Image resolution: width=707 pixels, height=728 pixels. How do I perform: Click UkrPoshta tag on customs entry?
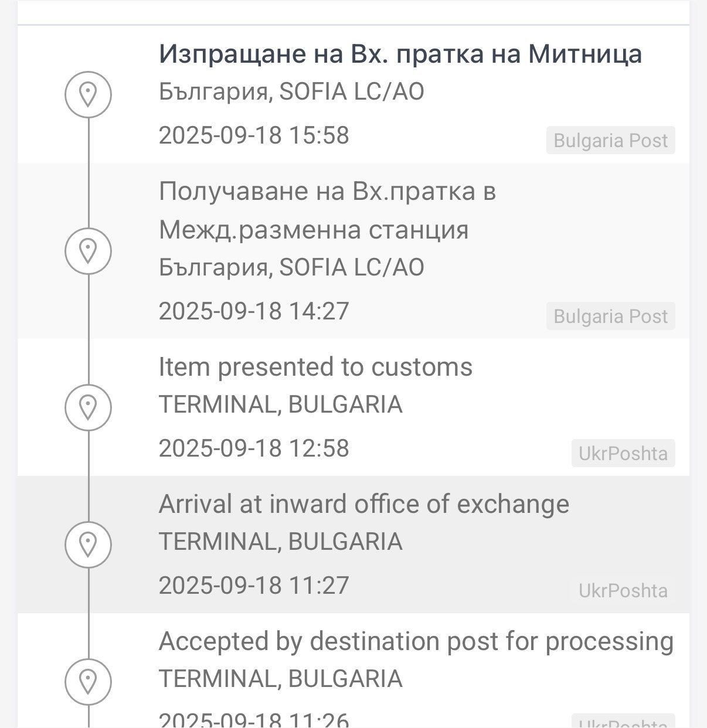(623, 454)
